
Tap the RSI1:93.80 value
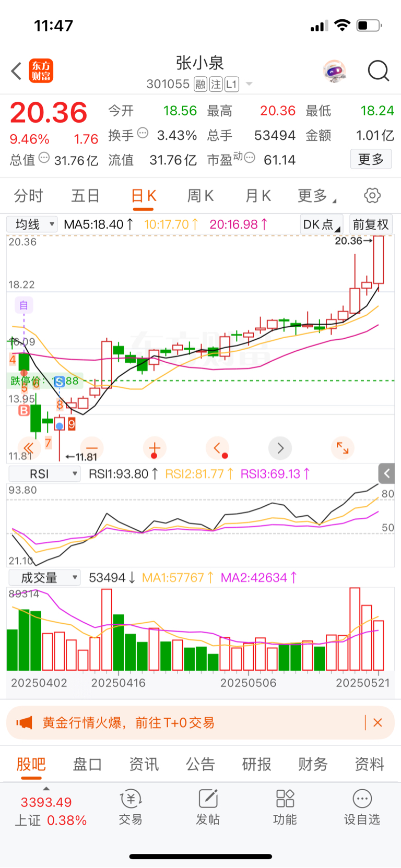point(123,474)
